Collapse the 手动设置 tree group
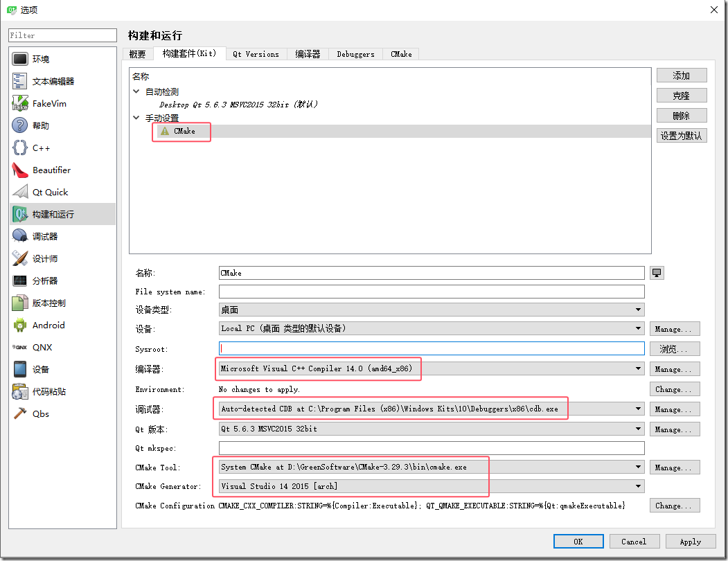The width and height of the screenshot is (728, 561). tap(136, 118)
